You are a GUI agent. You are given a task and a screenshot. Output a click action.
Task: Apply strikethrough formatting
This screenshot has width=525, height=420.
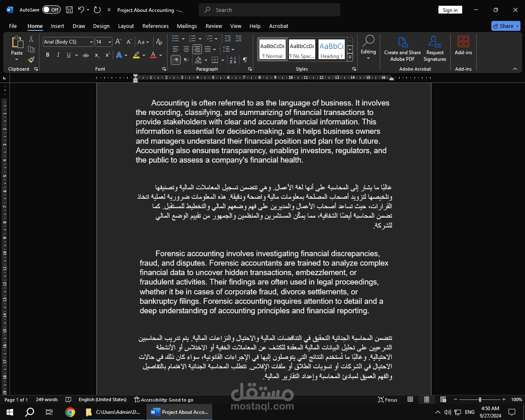click(x=86, y=55)
